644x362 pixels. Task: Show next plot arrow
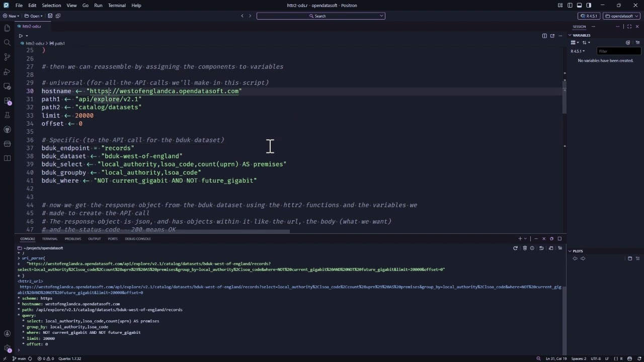coord(583,258)
